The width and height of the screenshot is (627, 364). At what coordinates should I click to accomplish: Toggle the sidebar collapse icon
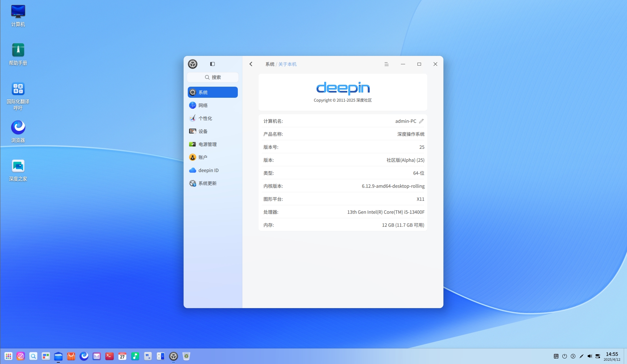(x=212, y=64)
